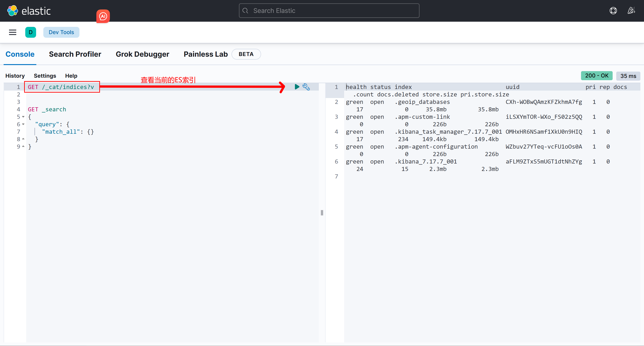Collapse the code fold at editor line 5

click(x=23, y=117)
